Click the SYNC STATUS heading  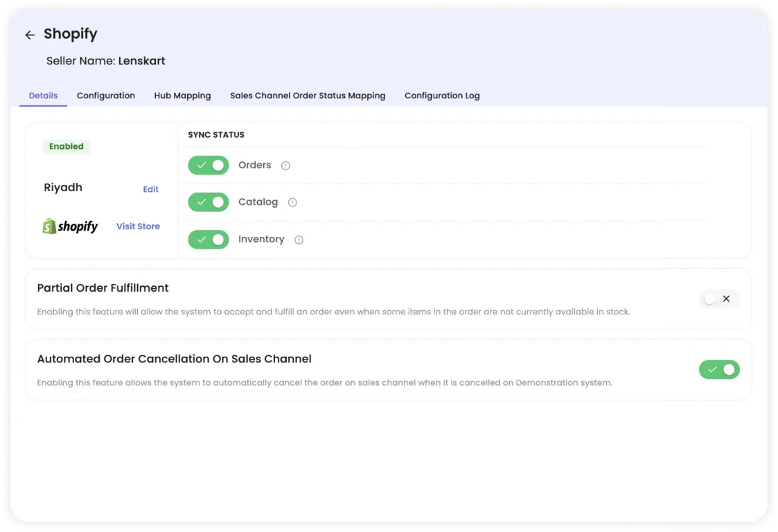(216, 135)
